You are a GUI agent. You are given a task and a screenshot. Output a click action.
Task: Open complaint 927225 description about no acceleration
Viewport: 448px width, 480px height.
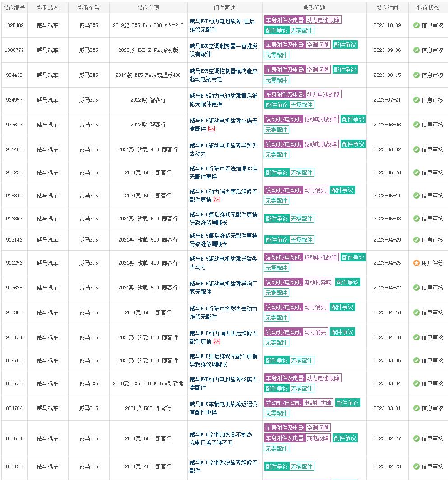(x=223, y=172)
